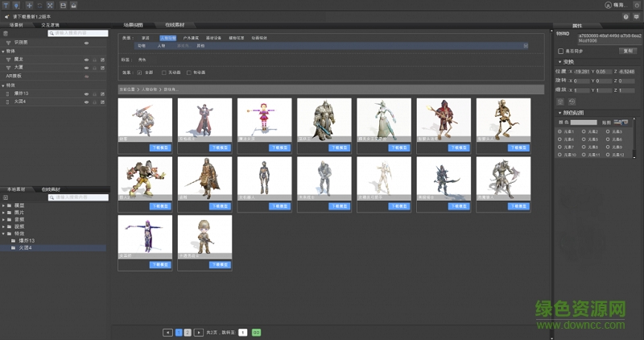Screen dimensions: 644x340
Task: Select the move tool icon
Action: [x=29, y=5]
